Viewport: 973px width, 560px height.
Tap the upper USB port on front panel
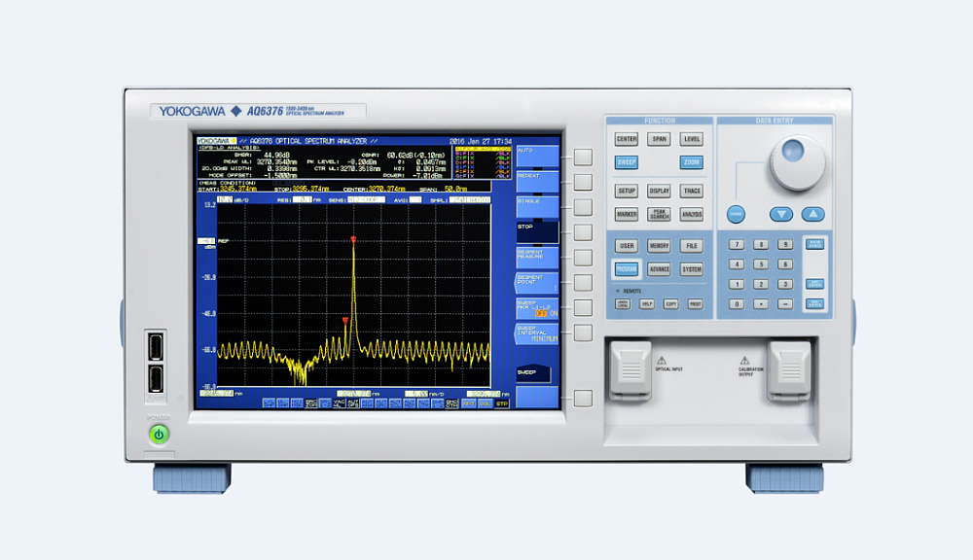[157, 347]
